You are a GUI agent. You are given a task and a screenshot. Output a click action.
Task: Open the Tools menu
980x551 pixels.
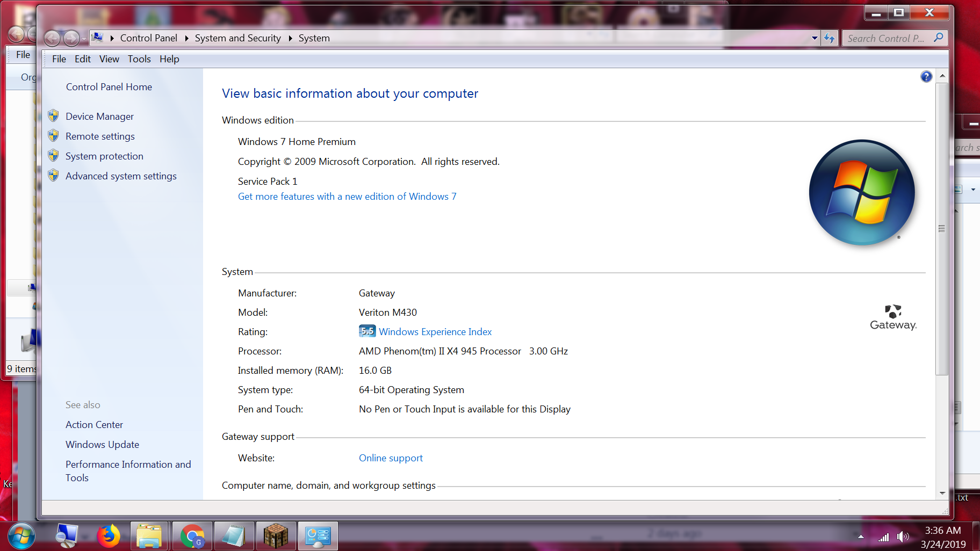(139, 59)
